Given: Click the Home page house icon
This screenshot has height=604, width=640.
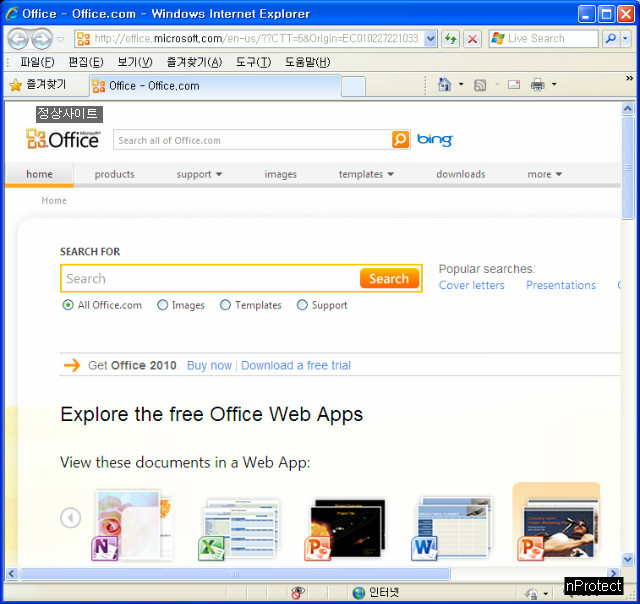Looking at the screenshot, I should [444, 84].
